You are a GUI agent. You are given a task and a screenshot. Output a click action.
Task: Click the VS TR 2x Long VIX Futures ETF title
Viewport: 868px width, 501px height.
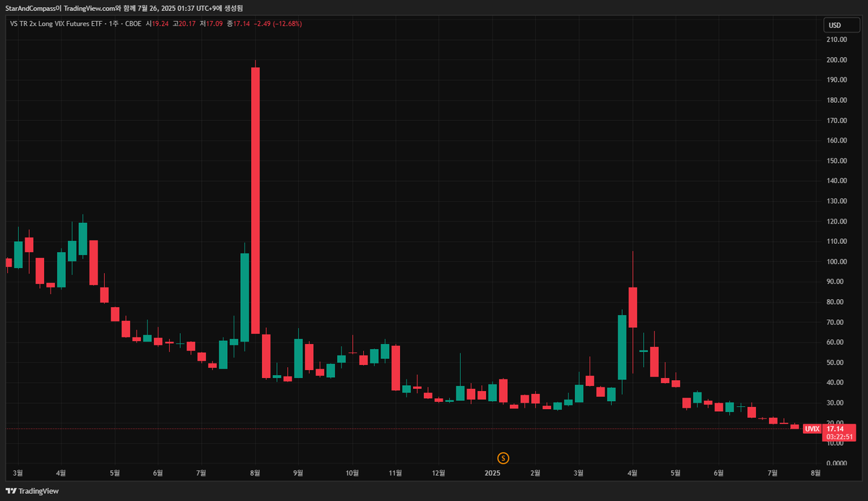click(x=57, y=24)
